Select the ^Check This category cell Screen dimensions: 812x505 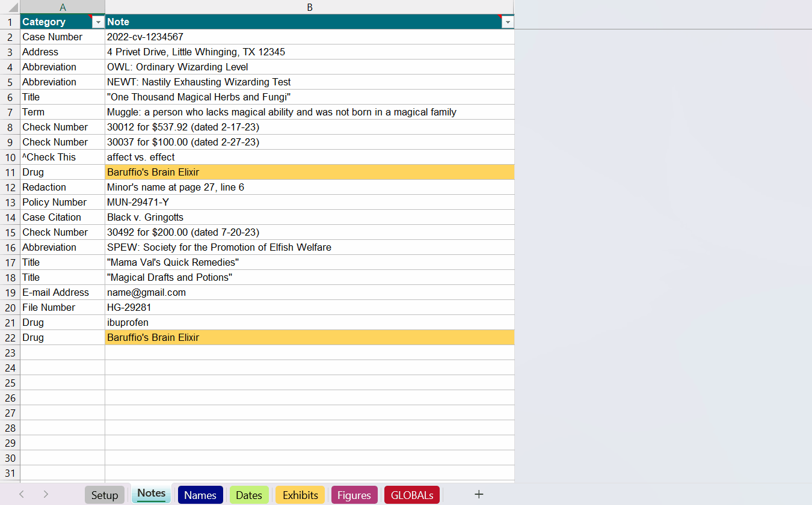click(x=63, y=157)
